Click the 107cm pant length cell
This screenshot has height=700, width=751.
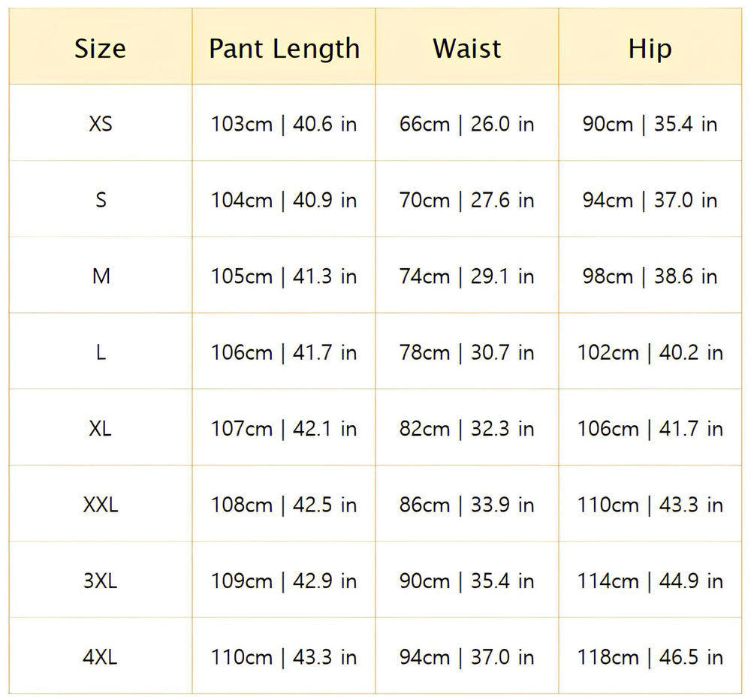284,429
